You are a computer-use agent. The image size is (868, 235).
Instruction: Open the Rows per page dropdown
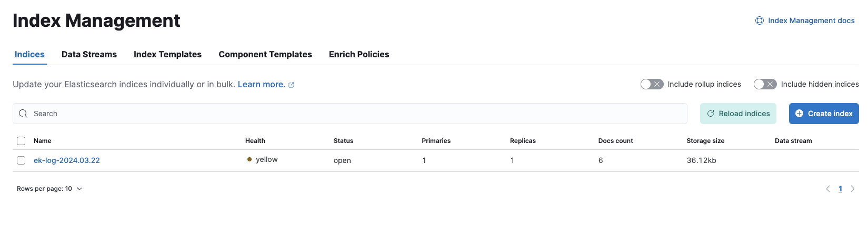point(49,189)
